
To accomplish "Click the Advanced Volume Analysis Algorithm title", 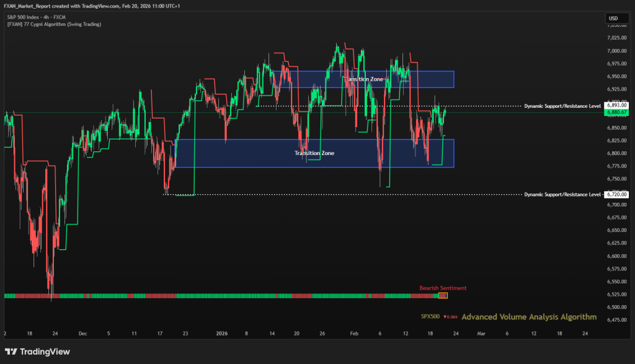I will click(529, 317).
